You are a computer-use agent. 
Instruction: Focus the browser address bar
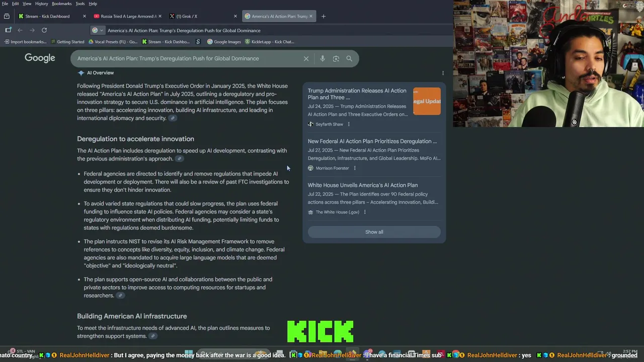(x=272, y=30)
